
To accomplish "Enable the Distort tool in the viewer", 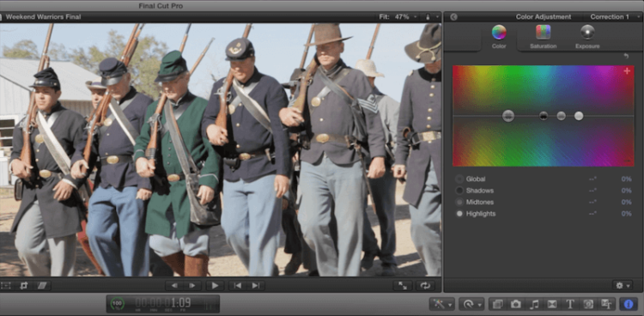I will 42,286.
